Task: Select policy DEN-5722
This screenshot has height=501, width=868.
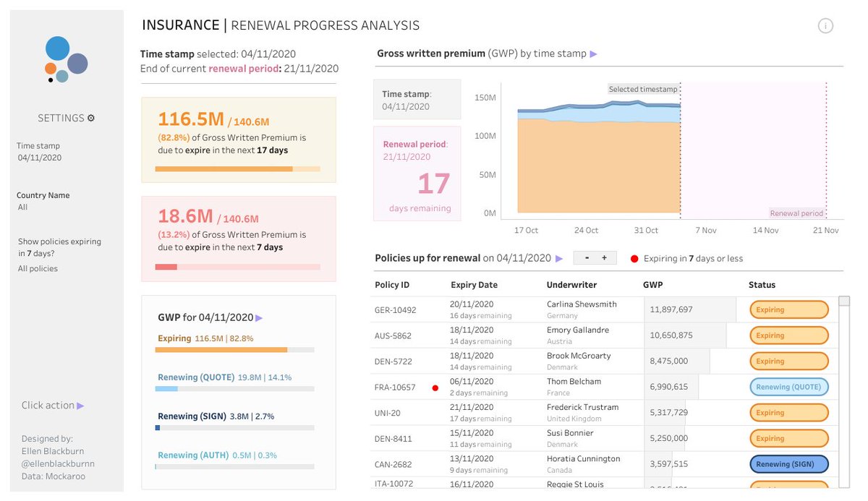Action: pyautogui.click(x=393, y=361)
